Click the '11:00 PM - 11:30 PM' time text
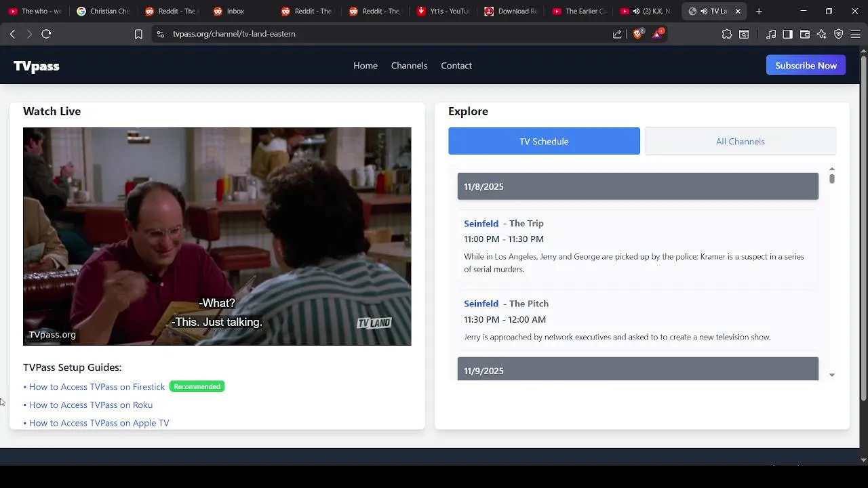This screenshot has height=488, width=868. [504, 239]
